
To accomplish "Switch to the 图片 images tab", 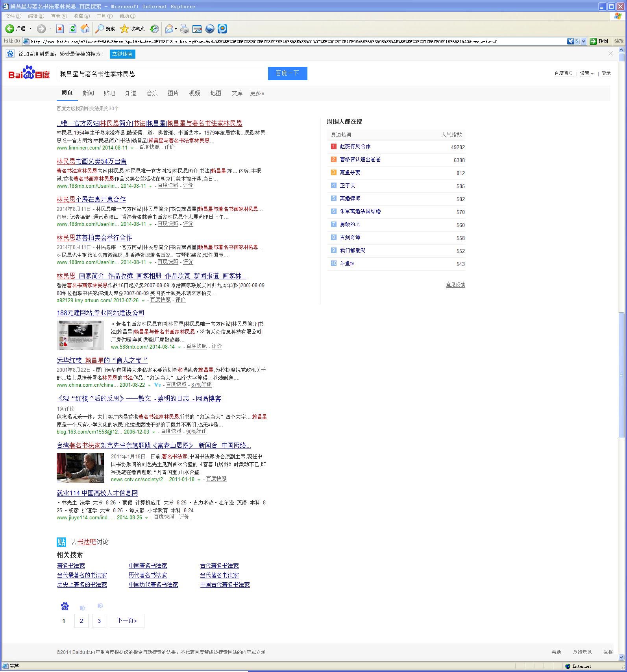I will 173,93.
